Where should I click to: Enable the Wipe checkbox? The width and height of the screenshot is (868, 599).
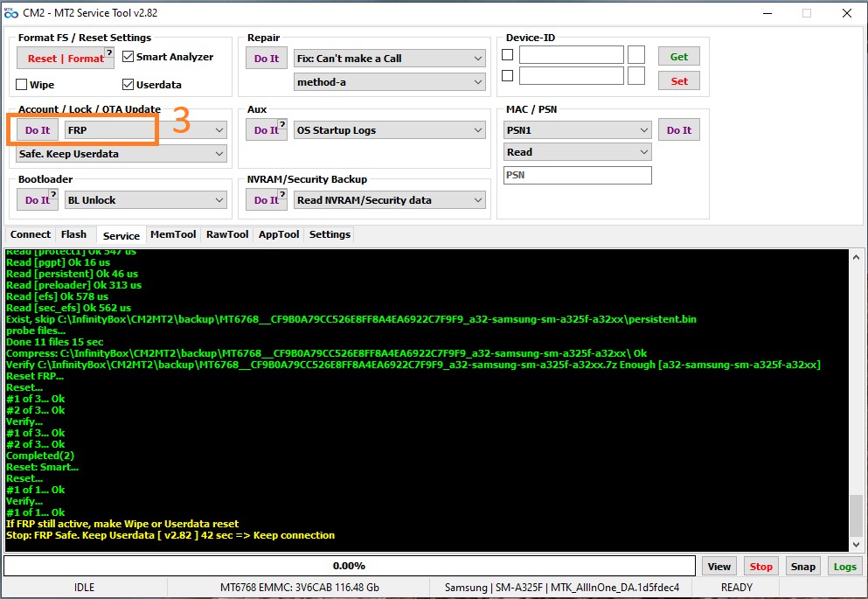pyautogui.click(x=23, y=85)
